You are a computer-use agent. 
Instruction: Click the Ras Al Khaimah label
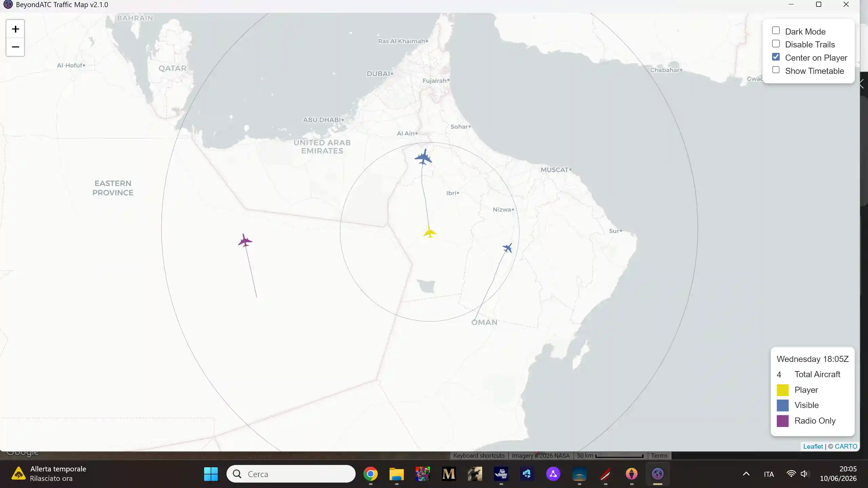pos(401,41)
